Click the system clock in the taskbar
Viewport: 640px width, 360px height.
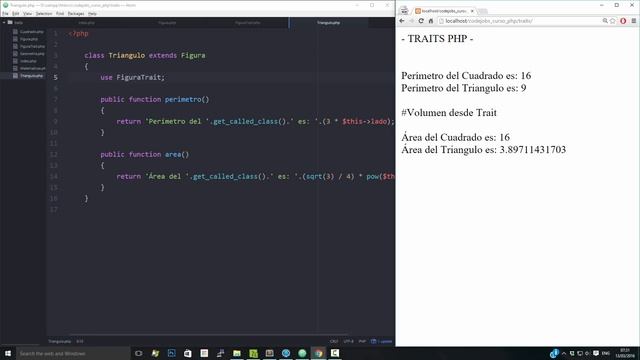625,353
